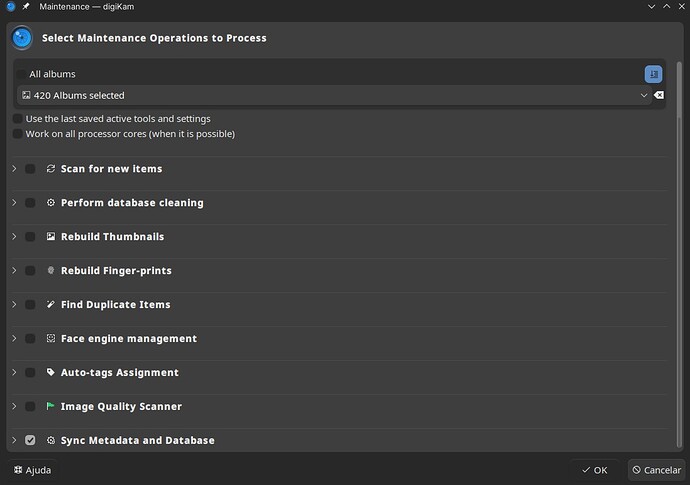
Task: Click the Rebuild Thumbnails label
Action: (112, 236)
